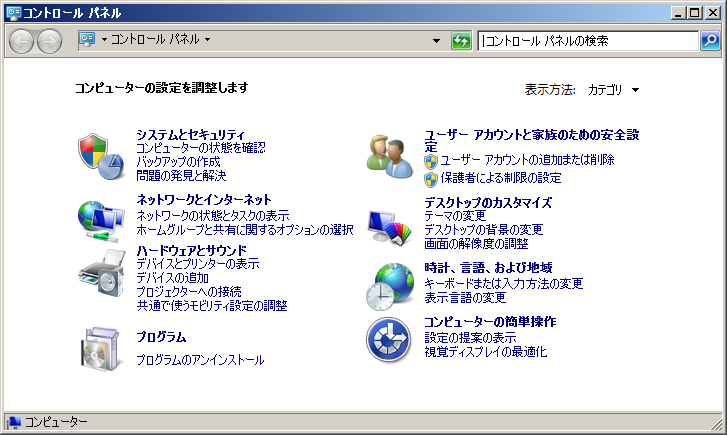727x435 pixels.
Task: Click デバイスとプリンターの表示 link
Action: point(197,264)
